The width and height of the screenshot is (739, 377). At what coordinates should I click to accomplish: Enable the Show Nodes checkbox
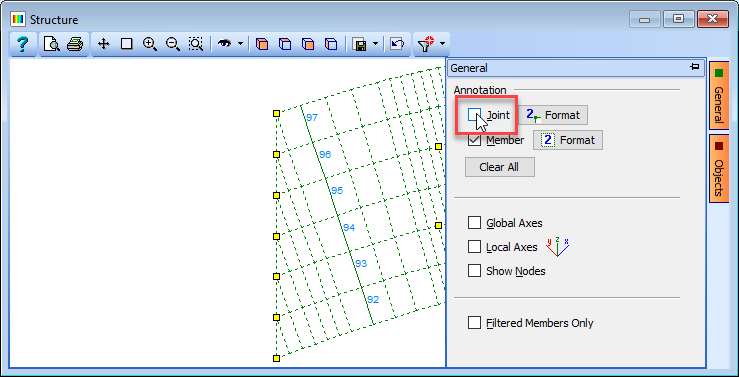pyautogui.click(x=474, y=271)
